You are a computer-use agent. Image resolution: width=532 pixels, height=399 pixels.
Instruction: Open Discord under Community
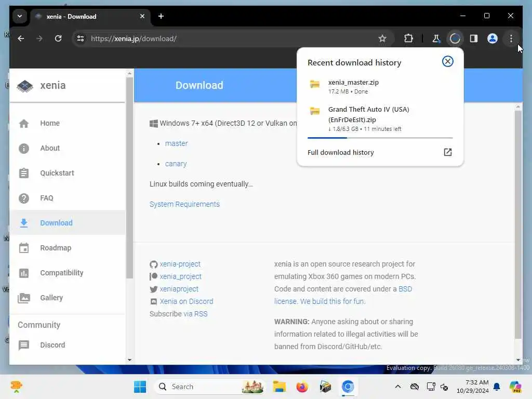pyautogui.click(x=67, y=345)
